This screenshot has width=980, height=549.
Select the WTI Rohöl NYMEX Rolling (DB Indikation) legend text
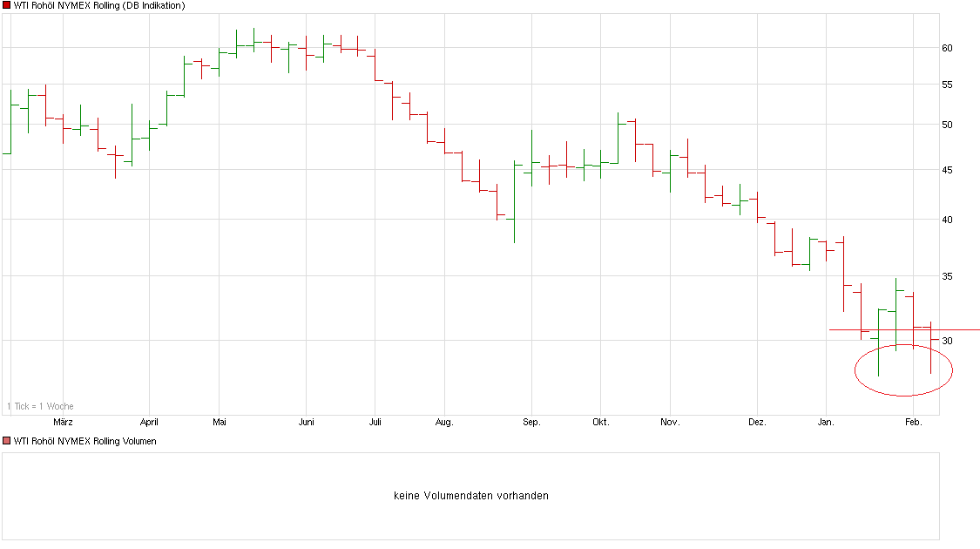[100, 5]
